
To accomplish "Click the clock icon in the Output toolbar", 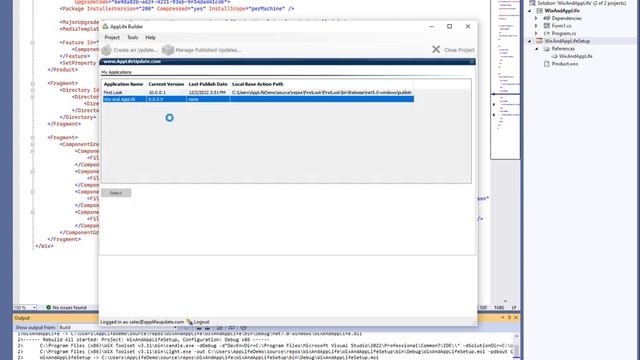I will pyautogui.click(x=244, y=327).
